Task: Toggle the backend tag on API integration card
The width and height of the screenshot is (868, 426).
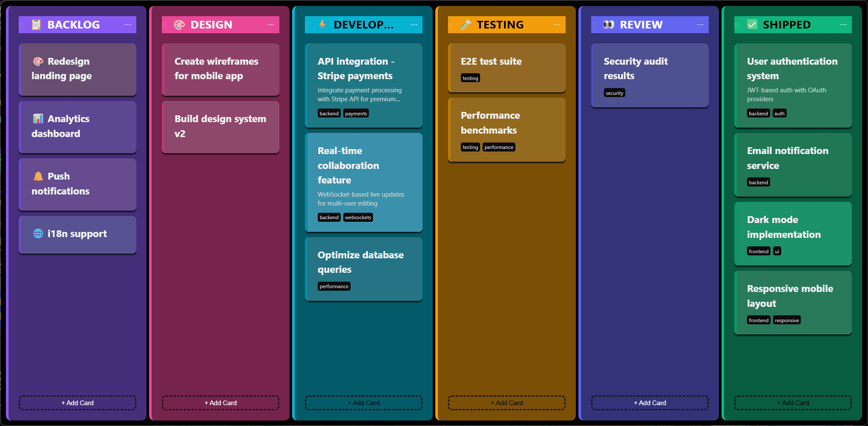Action: (329, 113)
